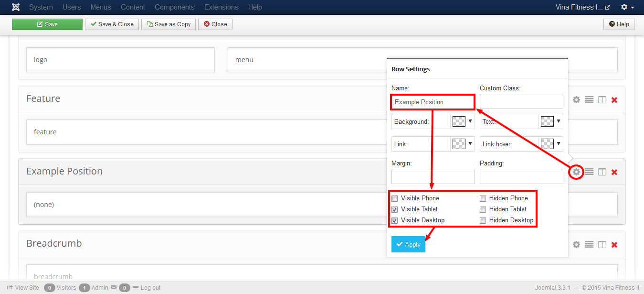644x294 pixels.
Task: Tick the Hidden Desktop checkbox
Action: point(483,220)
